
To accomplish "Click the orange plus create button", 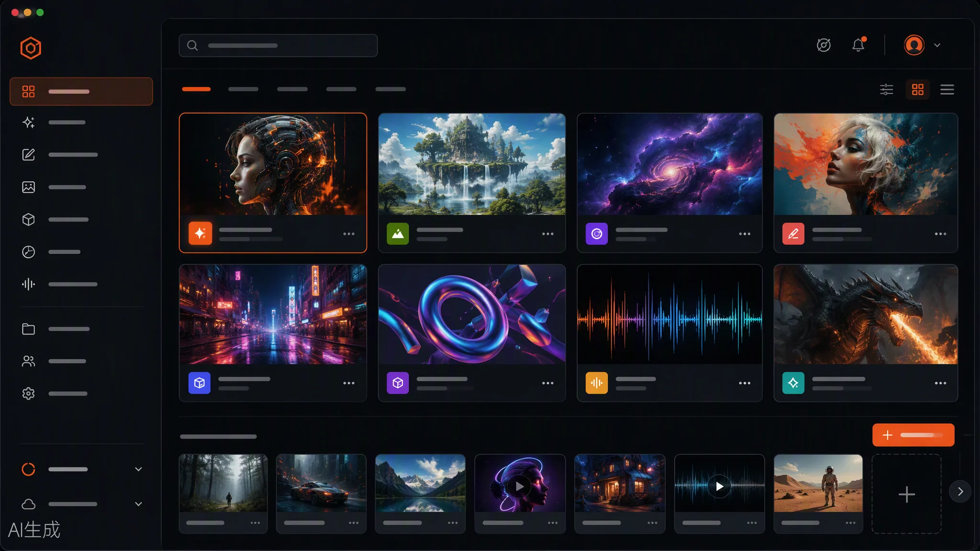I will click(913, 435).
